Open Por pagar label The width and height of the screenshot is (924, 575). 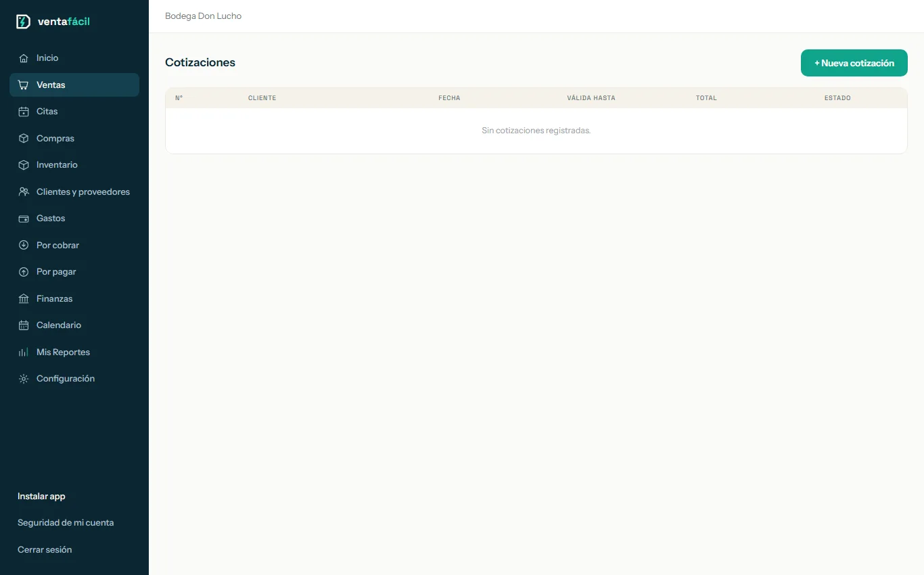[56, 272]
